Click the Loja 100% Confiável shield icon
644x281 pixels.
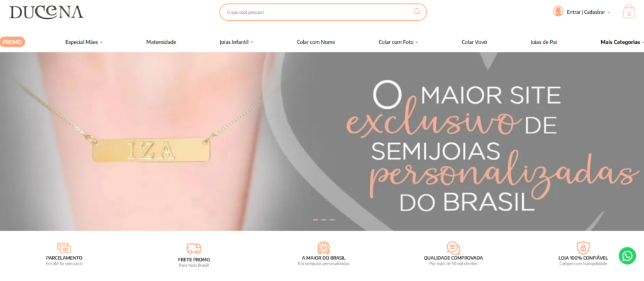[583, 248]
